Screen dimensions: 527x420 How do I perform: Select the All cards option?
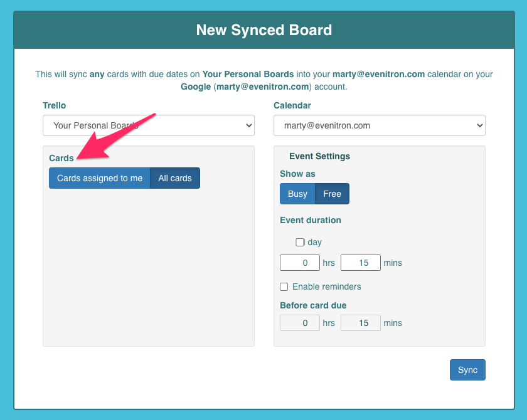[x=175, y=178]
